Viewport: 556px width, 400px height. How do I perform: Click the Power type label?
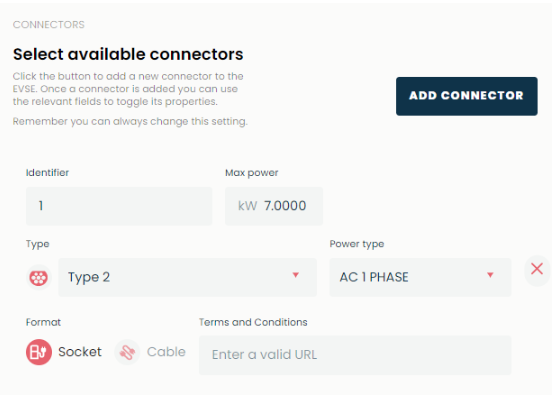[357, 244]
